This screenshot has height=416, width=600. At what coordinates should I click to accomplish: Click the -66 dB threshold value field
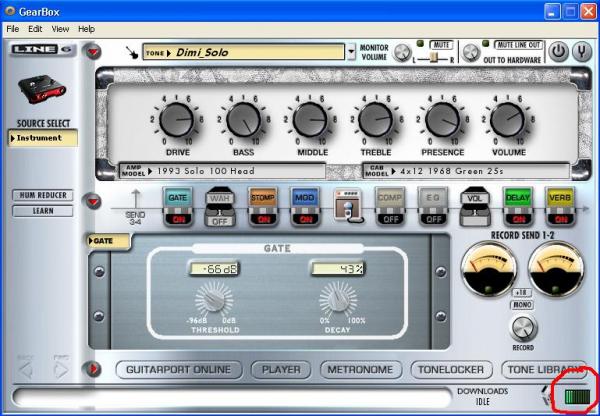214,269
